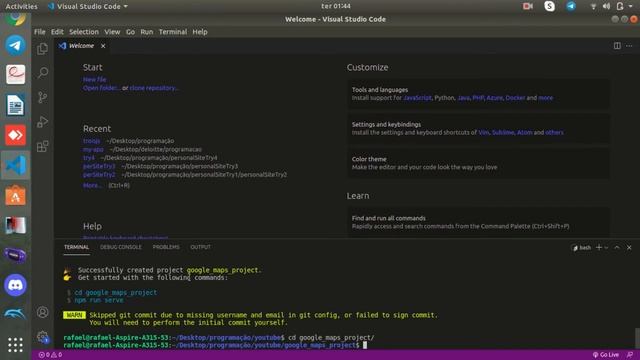Open Visual Studio Code app menu dropdown

pyautogui.click(x=88, y=6)
